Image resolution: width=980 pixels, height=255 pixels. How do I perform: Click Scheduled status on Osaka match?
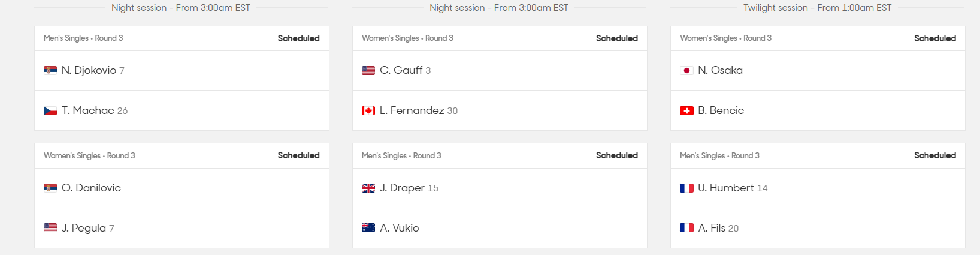(x=935, y=38)
